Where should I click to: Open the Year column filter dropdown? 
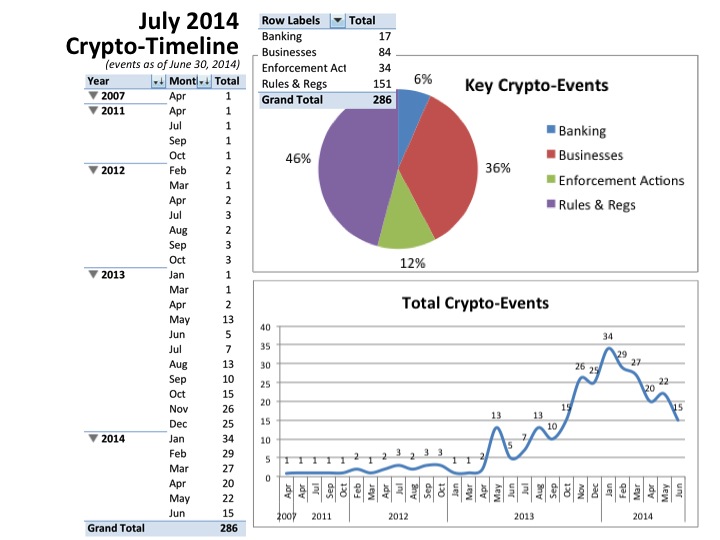pos(156,82)
